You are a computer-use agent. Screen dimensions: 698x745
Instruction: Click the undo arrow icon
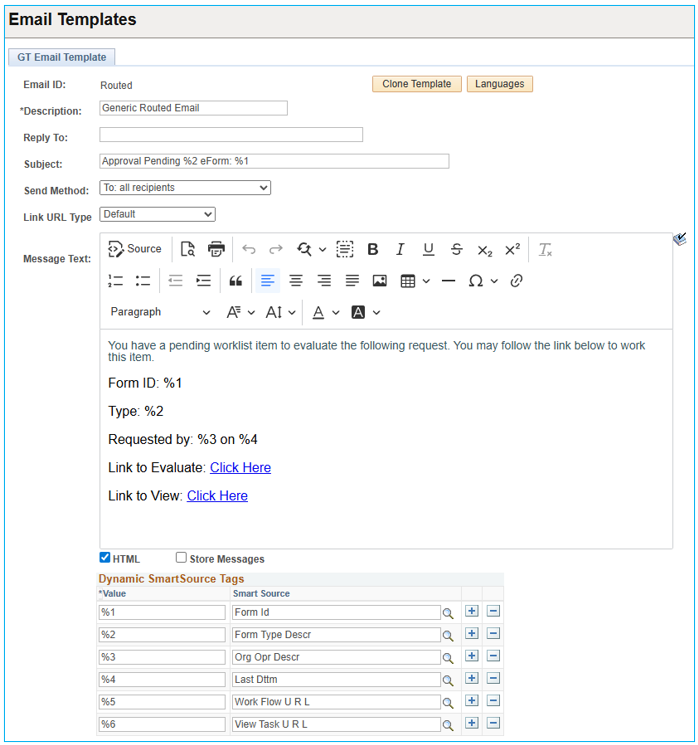[249, 249]
